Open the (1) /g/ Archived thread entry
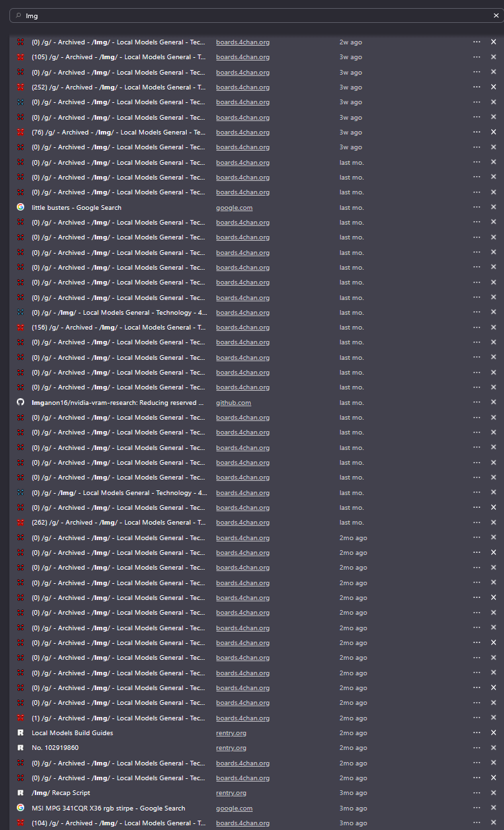504x830 pixels. tap(118, 718)
